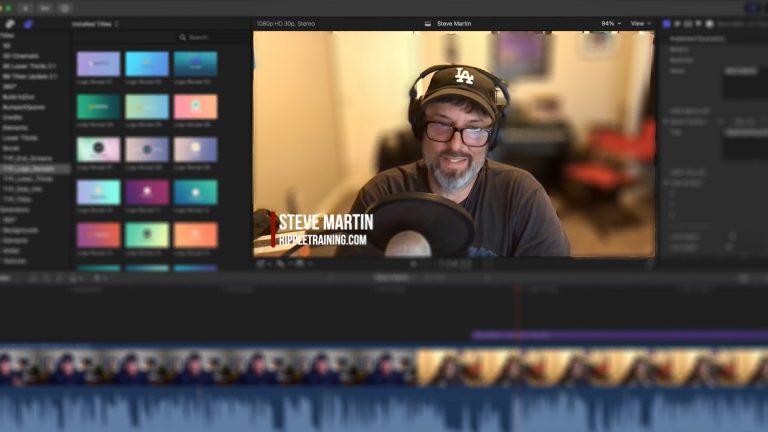Select the first blue-toned video clip in timeline
This screenshot has height=432, width=768.
[208, 366]
